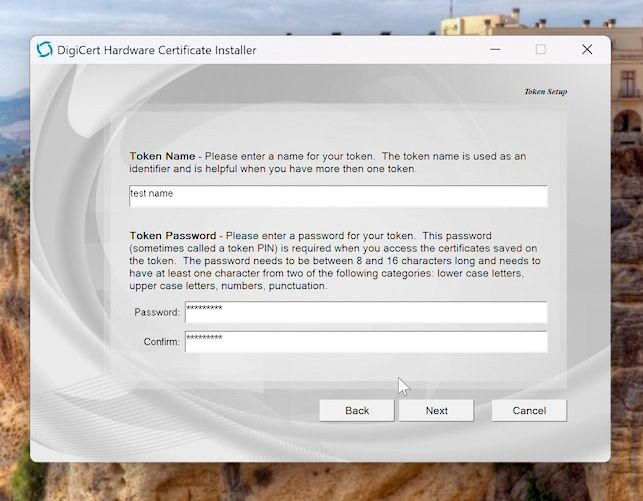Click into the Token Name text field
643x501 pixels.
tap(338, 196)
